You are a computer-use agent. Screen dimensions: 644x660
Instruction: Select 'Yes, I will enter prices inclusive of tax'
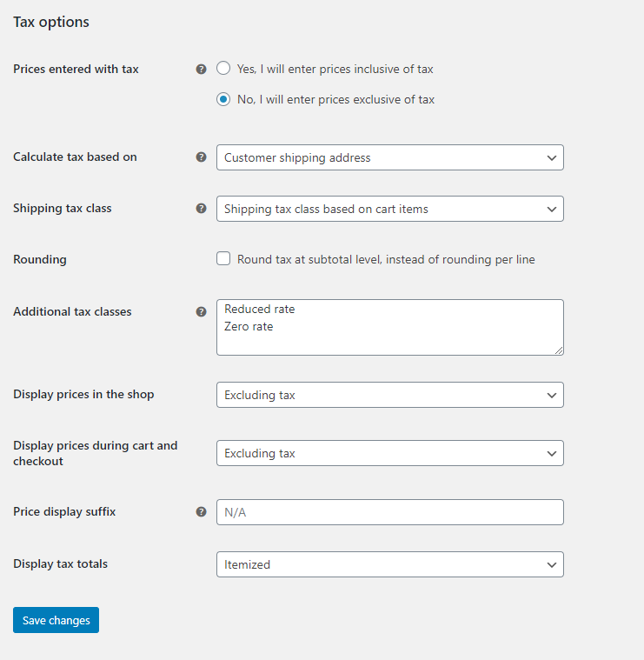(x=223, y=69)
